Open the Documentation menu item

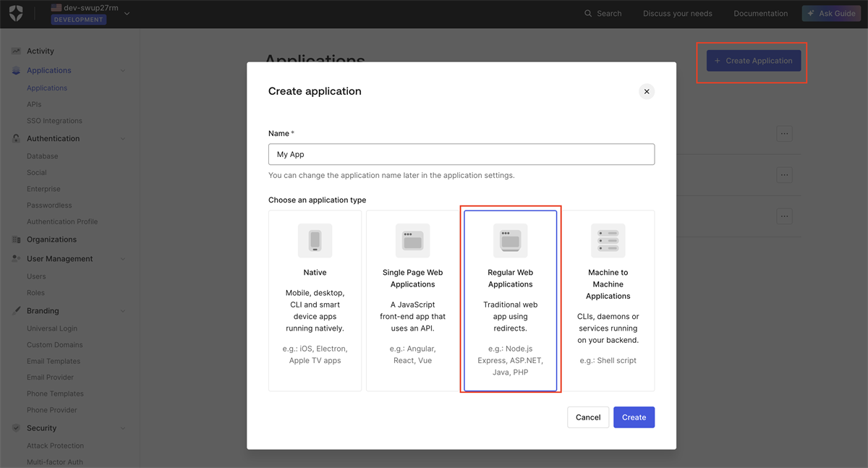pyautogui.click(x=760, y=14)
